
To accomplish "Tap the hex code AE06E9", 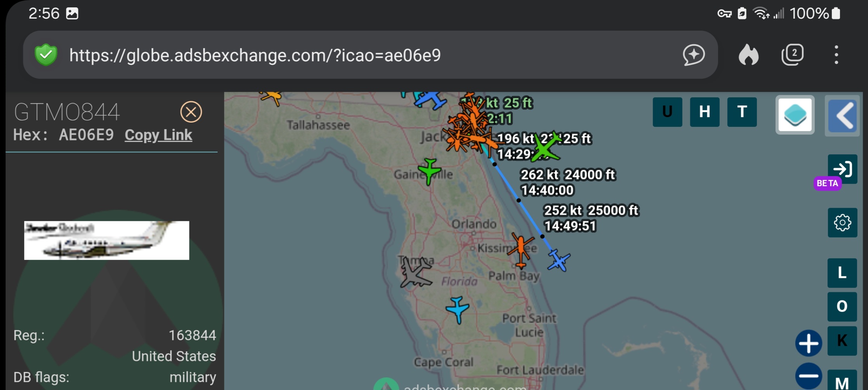I will tap(86, 135).
